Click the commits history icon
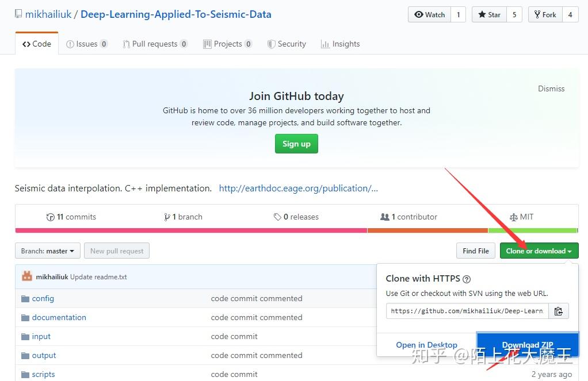The image size is (588, 381). click(51, 217)
